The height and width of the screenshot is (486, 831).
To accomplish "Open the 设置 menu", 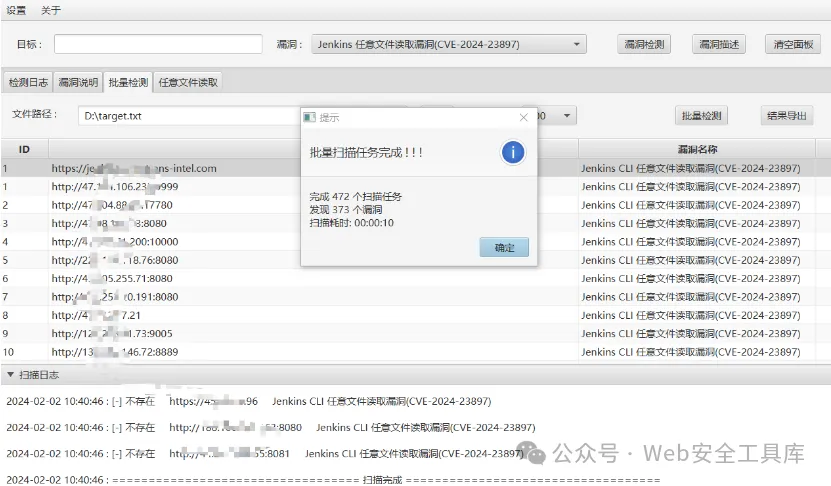I will tap(16, 10).
